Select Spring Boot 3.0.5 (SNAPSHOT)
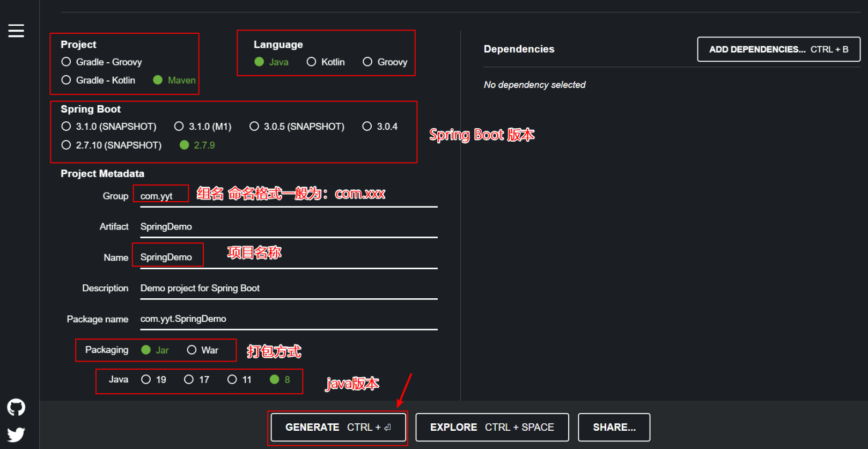The width and height of the screenshot is (868, 449). point(297,127)
